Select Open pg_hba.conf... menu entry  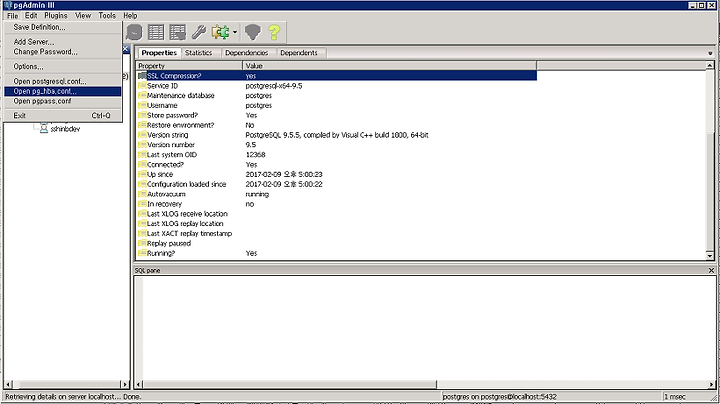(x=62, y=91)
